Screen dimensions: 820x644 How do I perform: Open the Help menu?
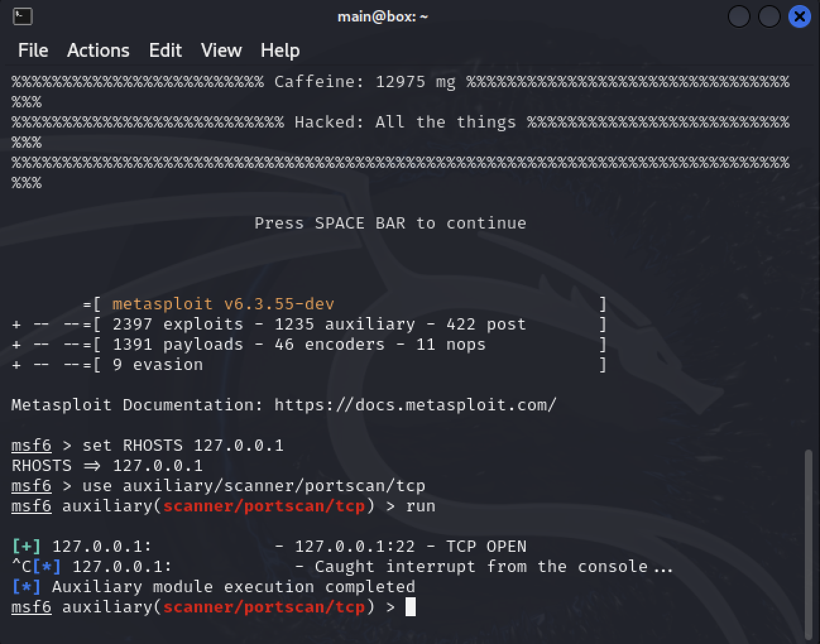tap(280, 51)
